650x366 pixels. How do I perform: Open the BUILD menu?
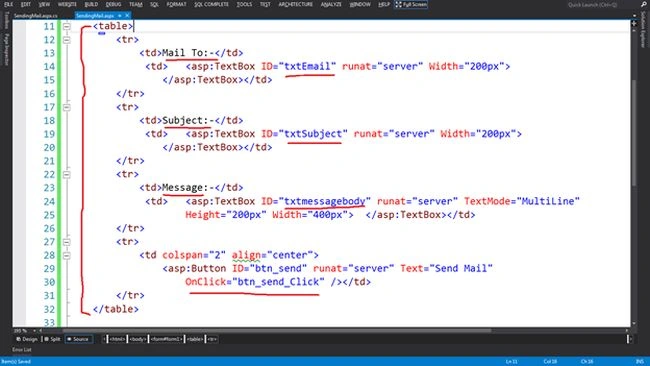pyautogui.click(x=91, y=4)
